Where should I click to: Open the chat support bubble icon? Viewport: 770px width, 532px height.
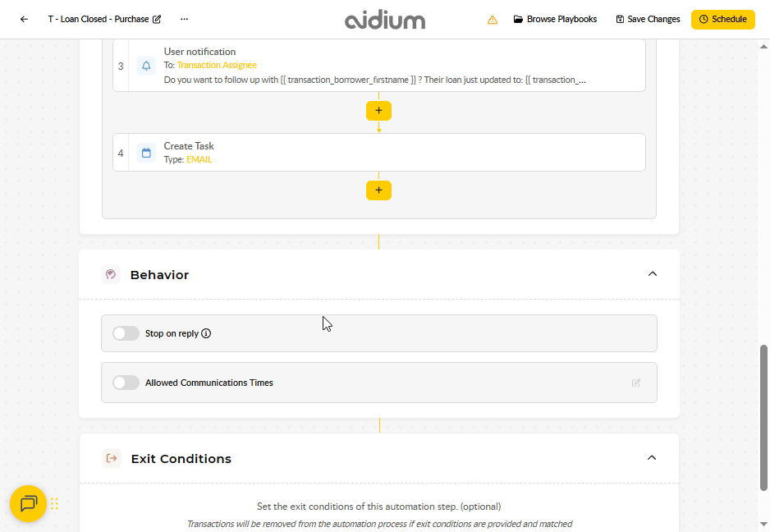29,503
